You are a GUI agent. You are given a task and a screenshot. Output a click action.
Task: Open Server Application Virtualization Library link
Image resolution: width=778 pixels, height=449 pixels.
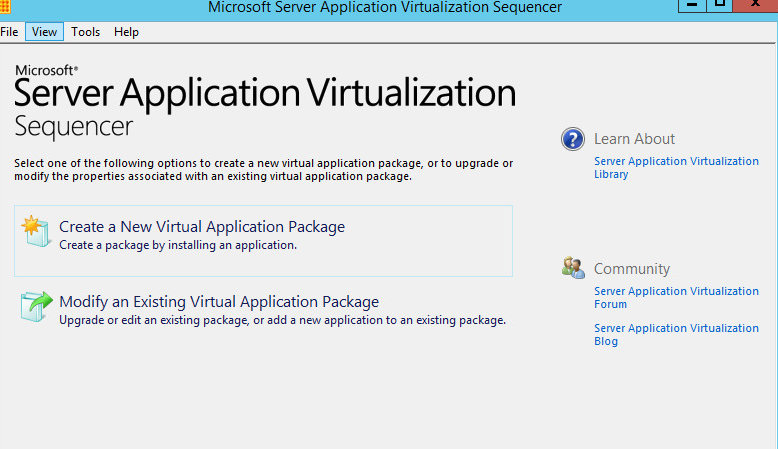pos(676,168)
